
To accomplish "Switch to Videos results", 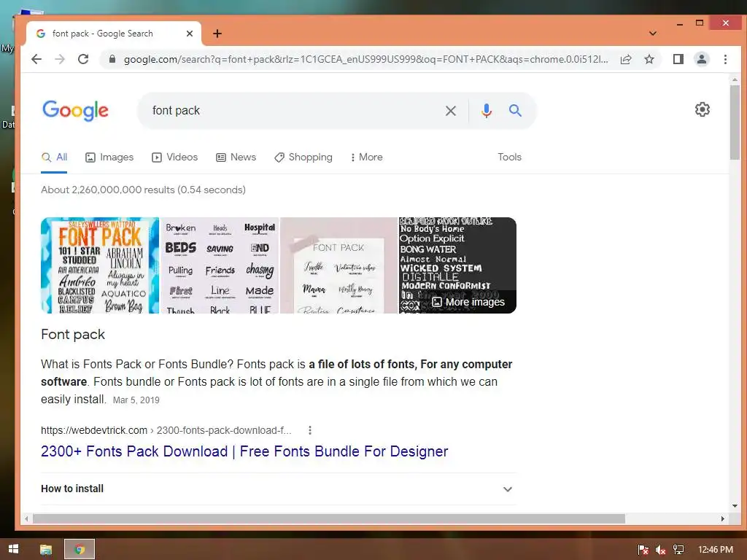I will [174, 157].
